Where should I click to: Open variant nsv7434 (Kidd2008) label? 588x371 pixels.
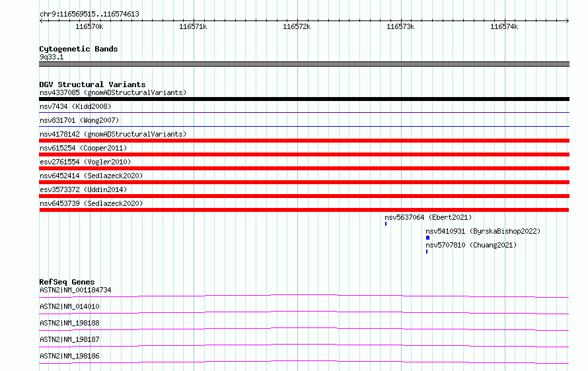point(75,106)
